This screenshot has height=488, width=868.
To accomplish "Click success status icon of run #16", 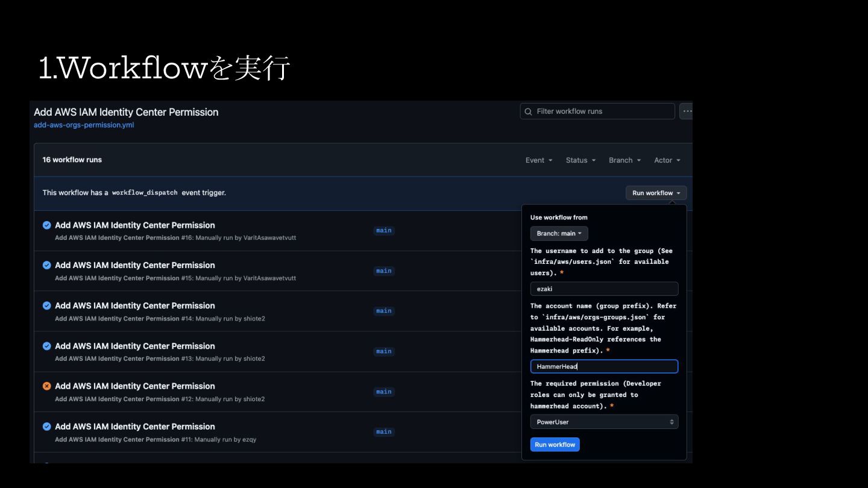I will (46, 225).
